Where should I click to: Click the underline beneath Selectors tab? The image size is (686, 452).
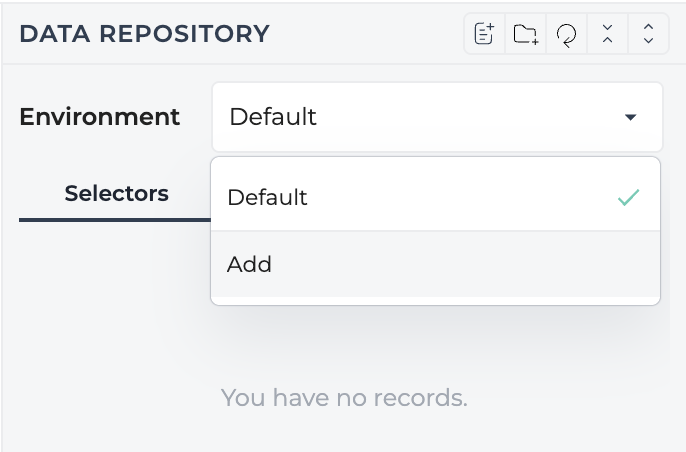[x=115, y=220]
